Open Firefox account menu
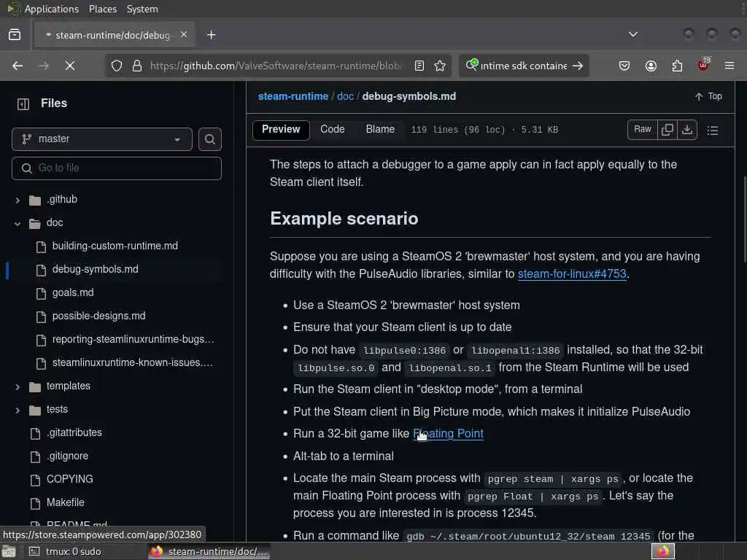Image resolution: width=747 pixels, height=560 pixels. tap(651, 66)
